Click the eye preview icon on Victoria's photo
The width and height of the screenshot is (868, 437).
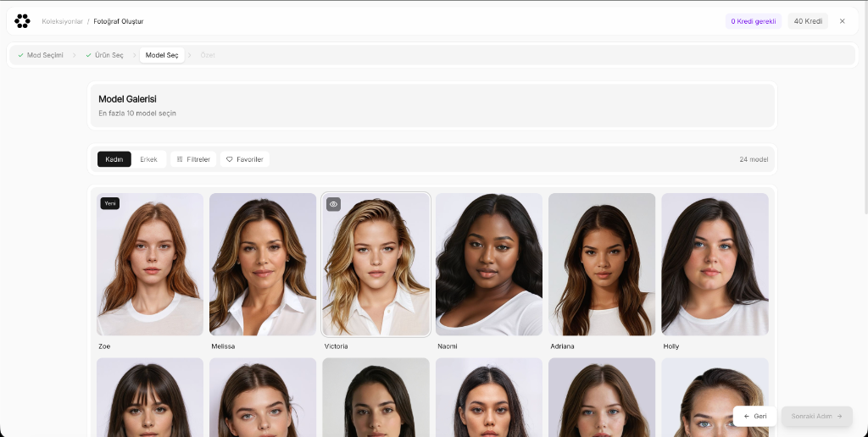[x=333, y=204]
